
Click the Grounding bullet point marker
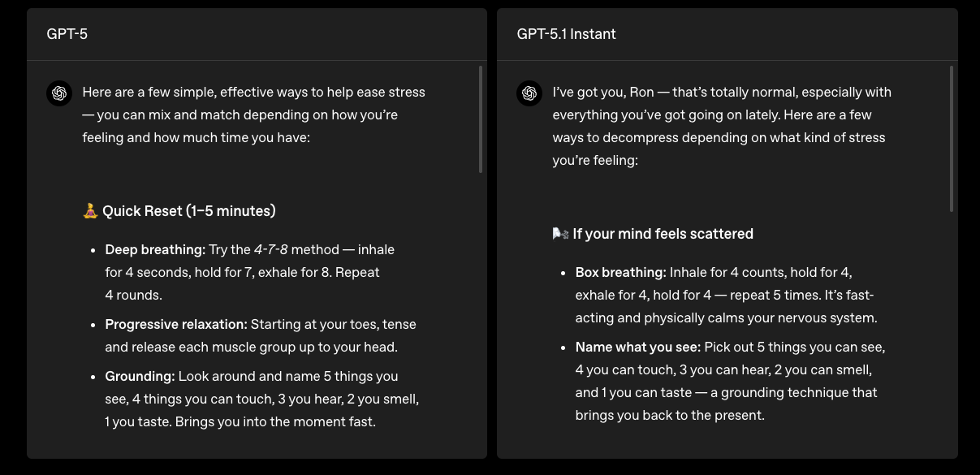pyautogui.click(x=93, y=377)
